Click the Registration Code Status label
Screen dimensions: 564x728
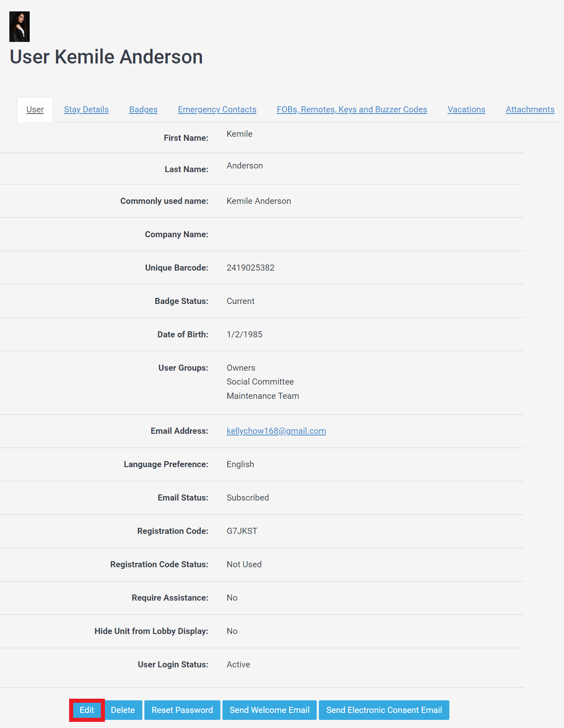pyautogui.click(x=159, y=564)
